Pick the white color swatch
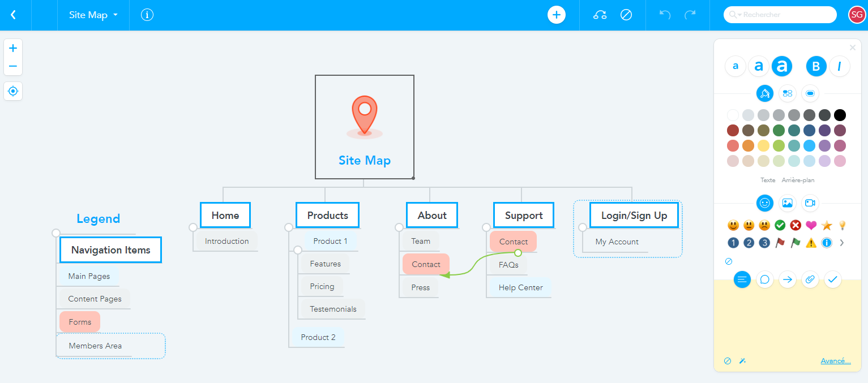The image size is (868, 383). coord(733,115)
